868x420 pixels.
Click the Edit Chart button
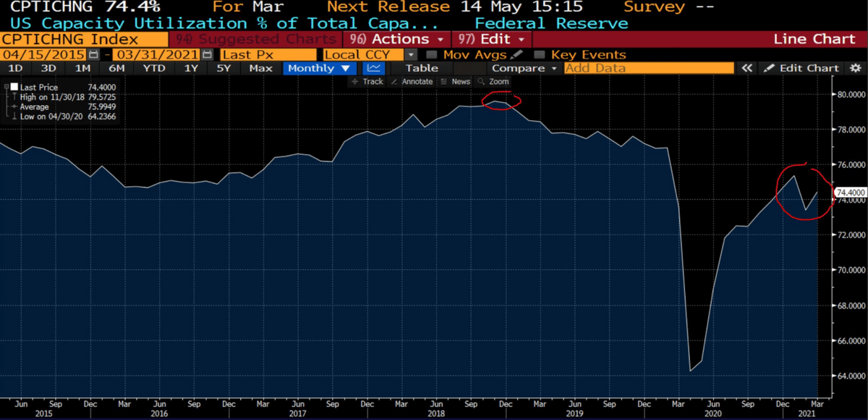coord(803,68)
